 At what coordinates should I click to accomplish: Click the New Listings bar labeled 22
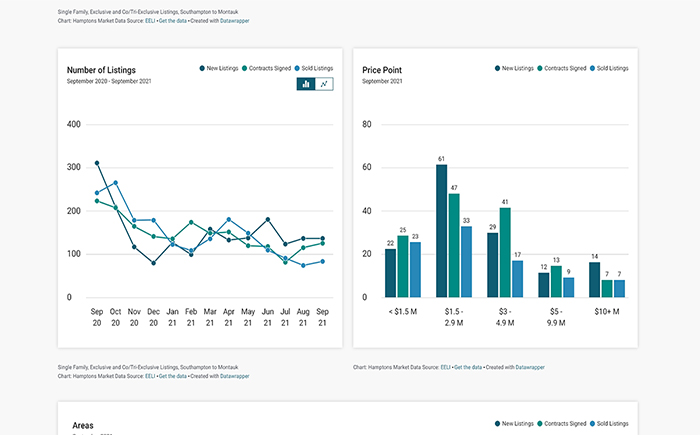(391, 273)
